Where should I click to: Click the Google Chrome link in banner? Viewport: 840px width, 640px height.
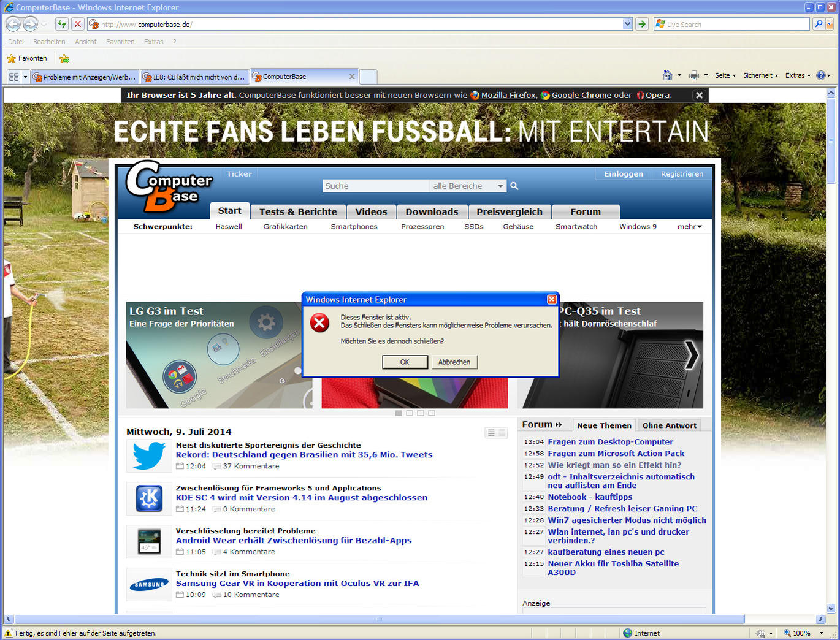point(581,95)
